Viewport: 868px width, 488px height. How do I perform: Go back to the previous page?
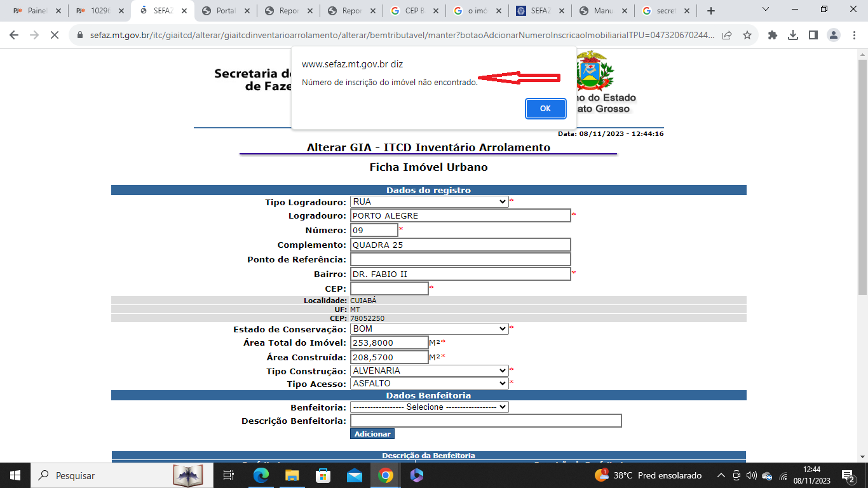pyautogui.click(x=14, y=36)
